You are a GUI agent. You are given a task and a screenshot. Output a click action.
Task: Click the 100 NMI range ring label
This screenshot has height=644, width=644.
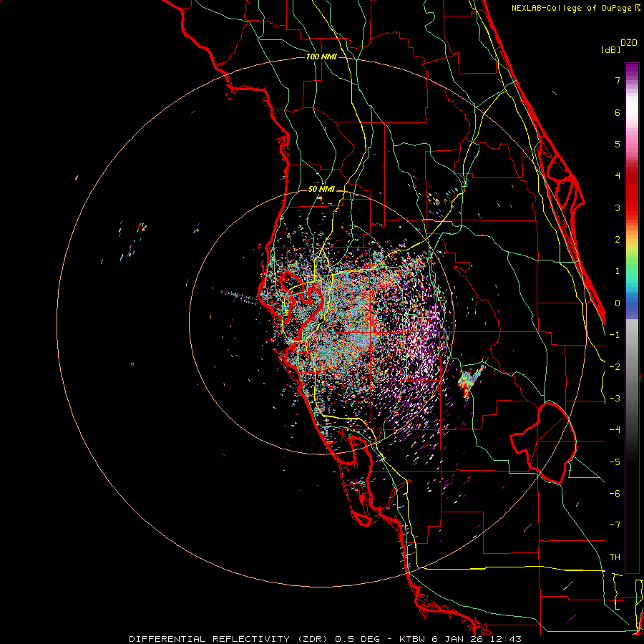point(321,57)
